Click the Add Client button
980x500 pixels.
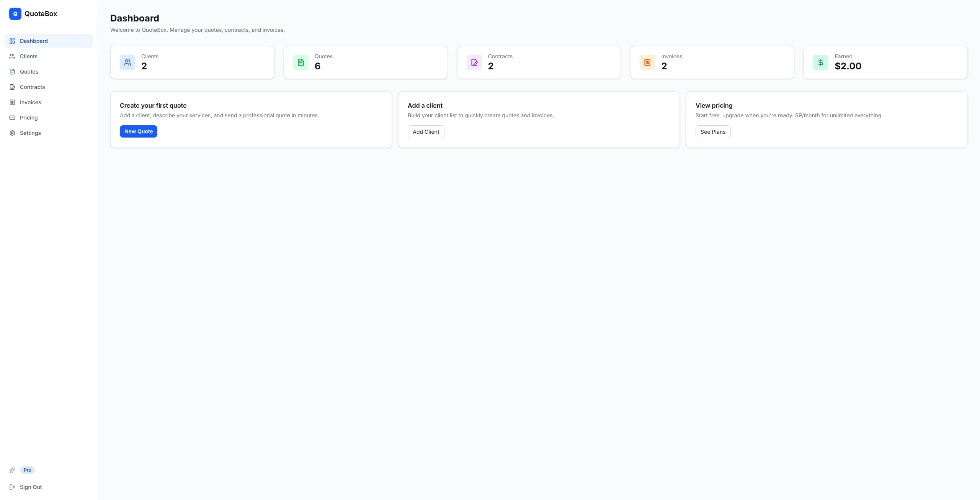[x=426, y=132]
